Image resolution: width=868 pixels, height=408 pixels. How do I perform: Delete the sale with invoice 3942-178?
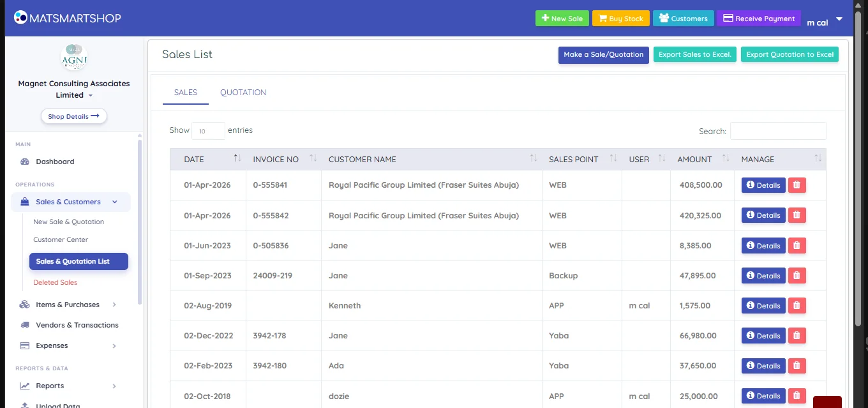click(x=797, y=335)
